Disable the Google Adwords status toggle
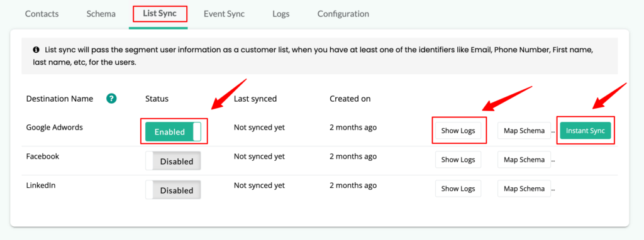This screenshot has width=644, height=240. click(x=174, y=132)
